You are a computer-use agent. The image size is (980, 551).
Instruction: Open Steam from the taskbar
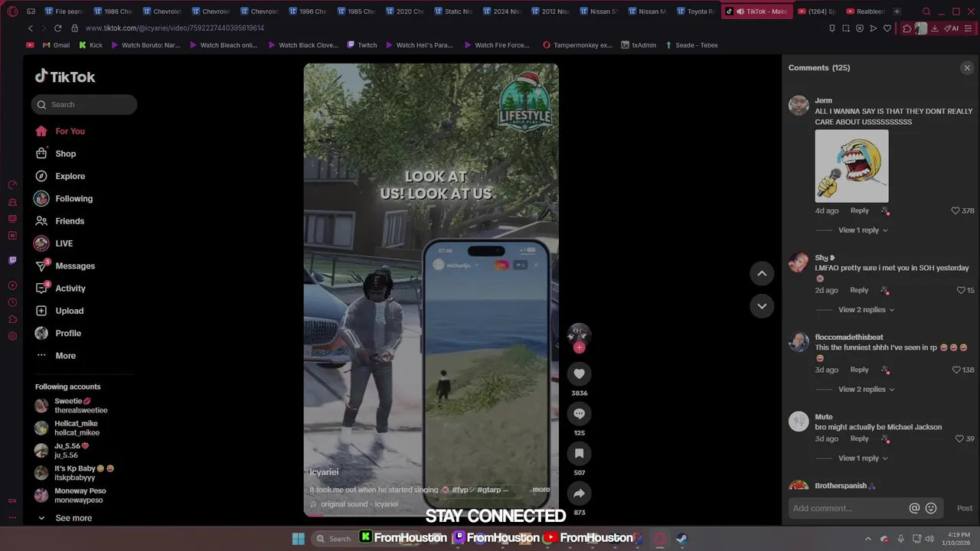point(681,539)
